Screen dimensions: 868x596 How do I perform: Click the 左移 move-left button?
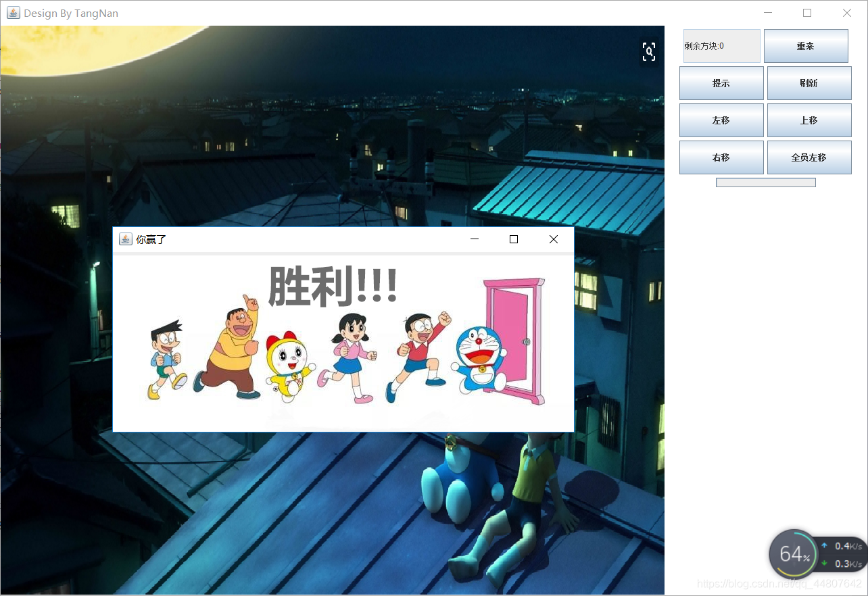click(721, 120)
